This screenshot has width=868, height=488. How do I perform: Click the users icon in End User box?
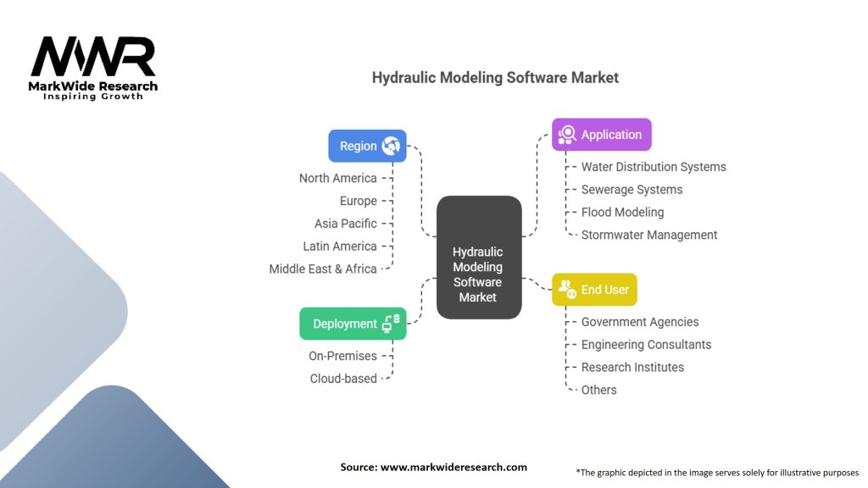tap(567, 289)
